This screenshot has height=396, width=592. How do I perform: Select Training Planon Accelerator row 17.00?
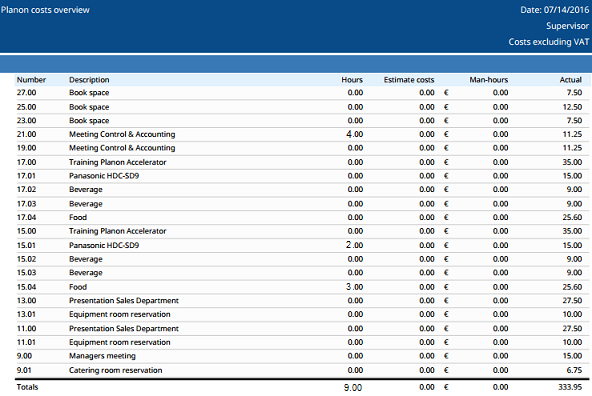tap(302, 162)
